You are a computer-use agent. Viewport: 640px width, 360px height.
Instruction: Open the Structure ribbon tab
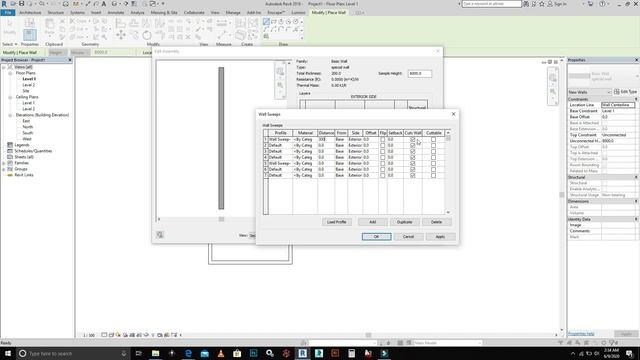point(56,13)
